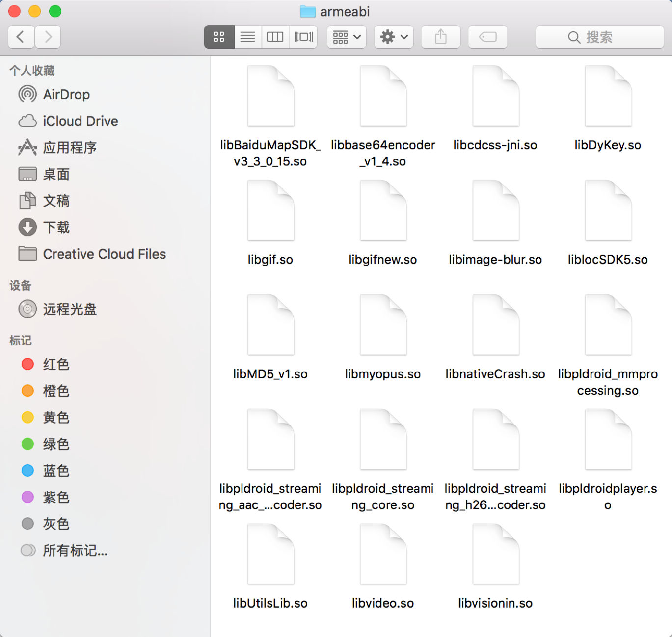Switch to list view
The height and width of the screenshot is (637, 672).
point(247,37)
